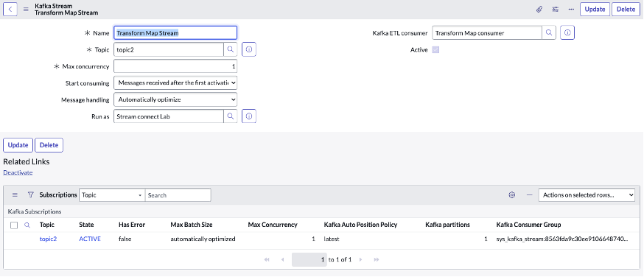Click the page number input field
Image resolution: width=644 pixels, height=277 pixels.
(309, 259)
